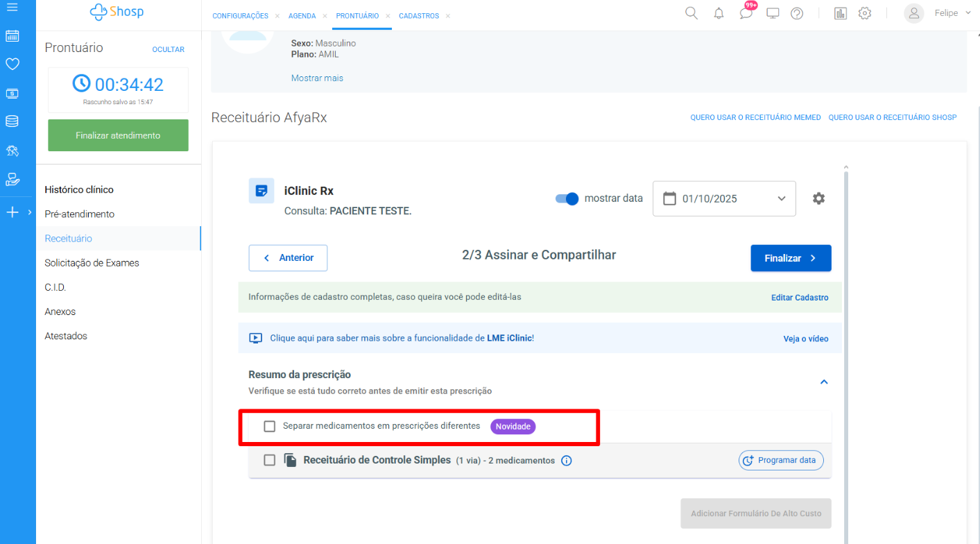This screenshot has height=544, width=980.
Task: Open the calendar icon in left sidebar
Action: [x=12, y=36]
